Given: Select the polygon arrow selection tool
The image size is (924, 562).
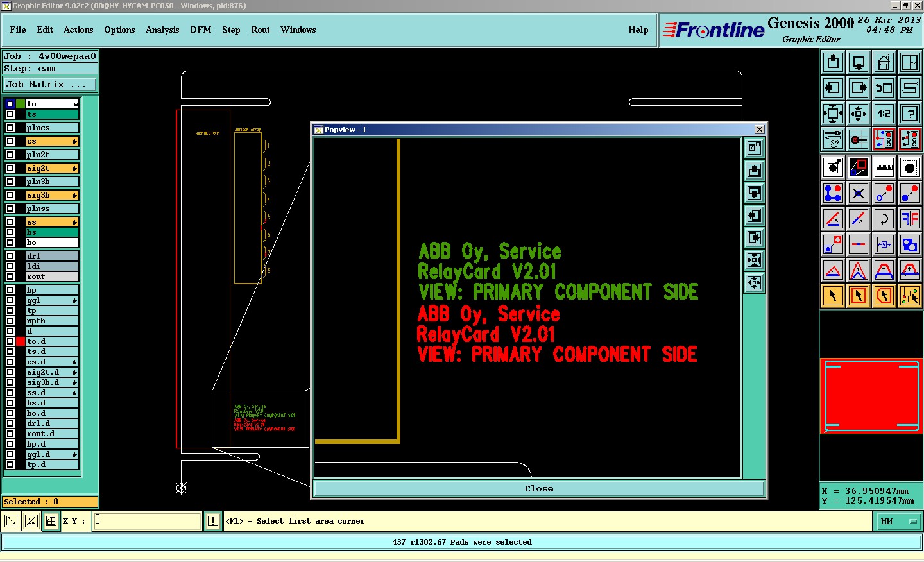Looking at the screenshot, I should pos(884,296).
